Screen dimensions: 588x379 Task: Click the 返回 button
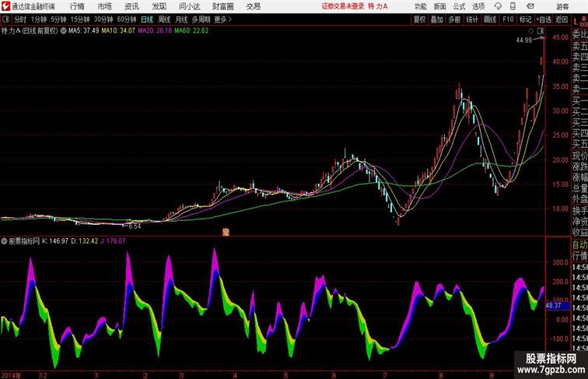[x=562, y=19]
